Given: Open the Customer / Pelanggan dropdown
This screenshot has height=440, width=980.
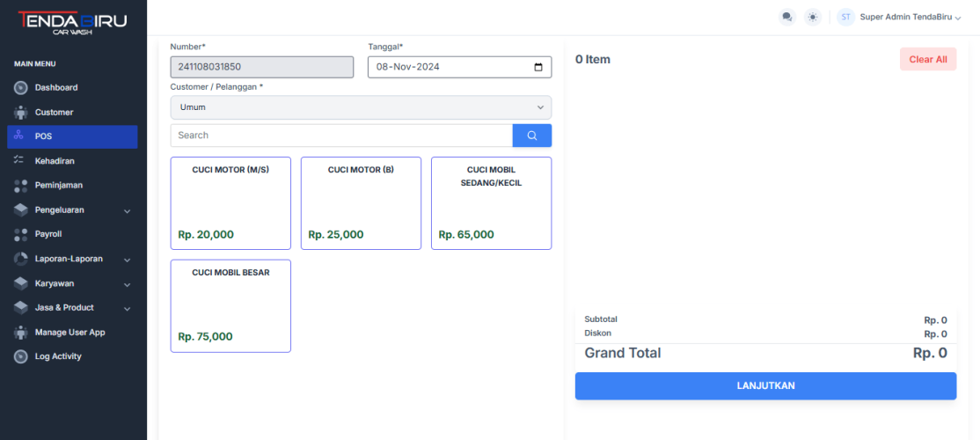Looking at the screenshot, I should 361,107.
